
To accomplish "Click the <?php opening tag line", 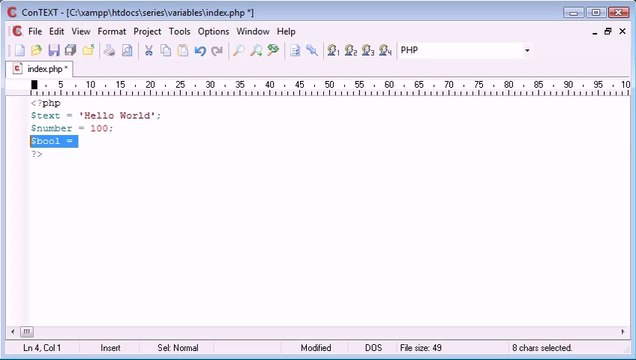I will coord(45,103).
